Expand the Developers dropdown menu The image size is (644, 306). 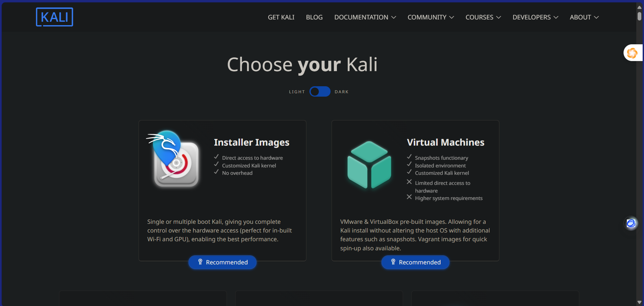[535, 17]
